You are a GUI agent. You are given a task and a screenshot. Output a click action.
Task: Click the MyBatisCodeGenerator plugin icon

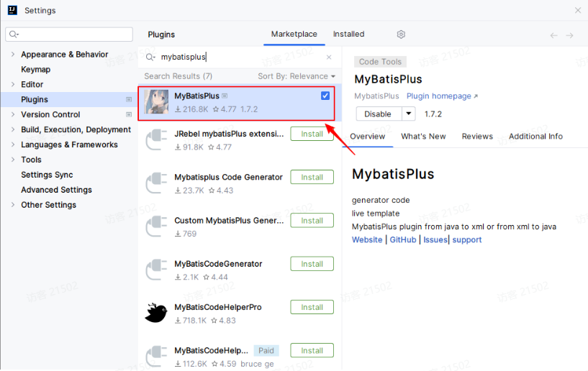156,270
